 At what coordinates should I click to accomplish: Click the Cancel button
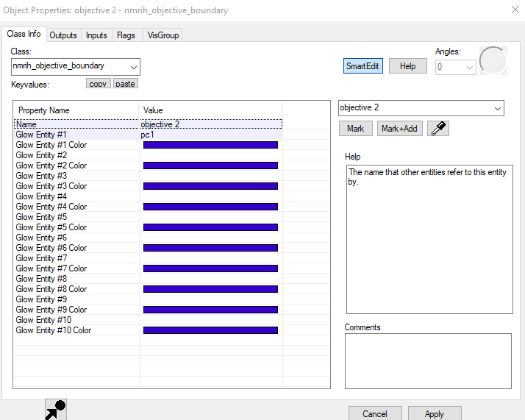click(x=375, y=413)
